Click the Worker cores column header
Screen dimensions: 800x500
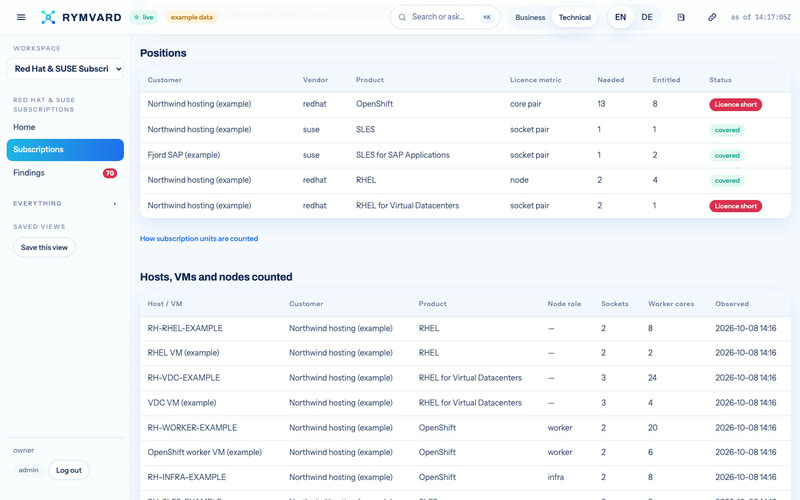point(671,304)
